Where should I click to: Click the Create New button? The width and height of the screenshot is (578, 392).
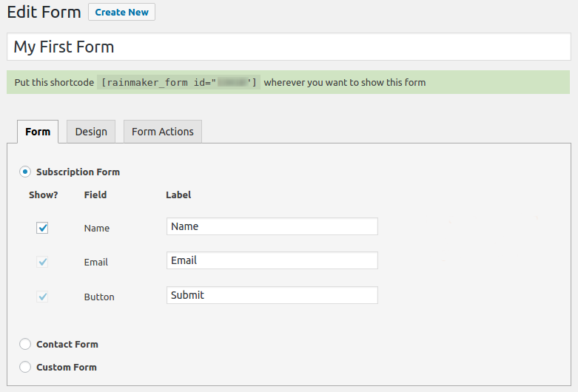coord(121,13)
